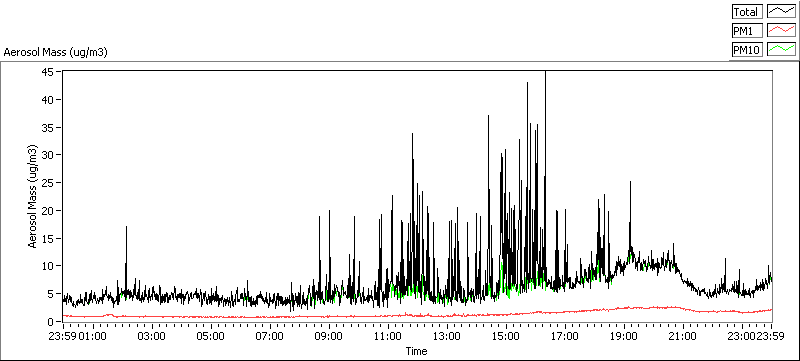Click the 19:00 time axis label
The width and height of the screenshot is (800, 361).
click(x=624, y=337)
